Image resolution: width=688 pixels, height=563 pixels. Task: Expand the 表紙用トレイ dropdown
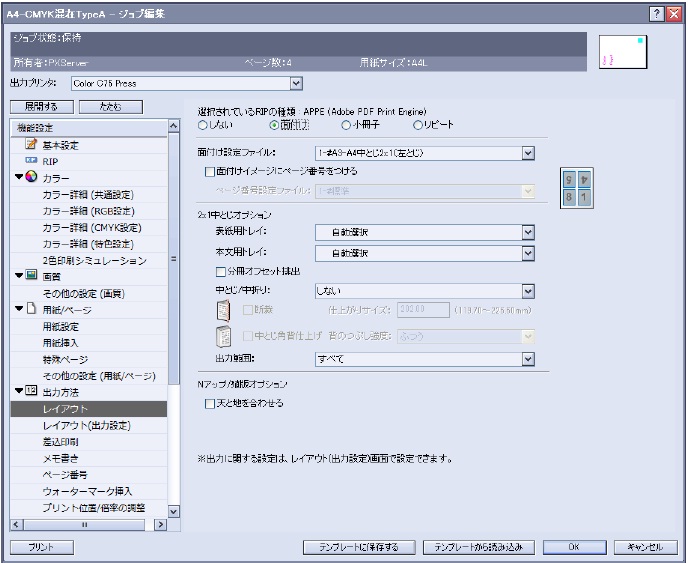[x=527, y=233]
